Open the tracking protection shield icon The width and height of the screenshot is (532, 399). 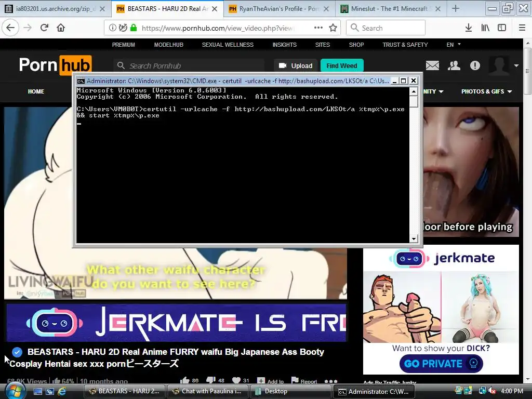click(x=123, y=28)
